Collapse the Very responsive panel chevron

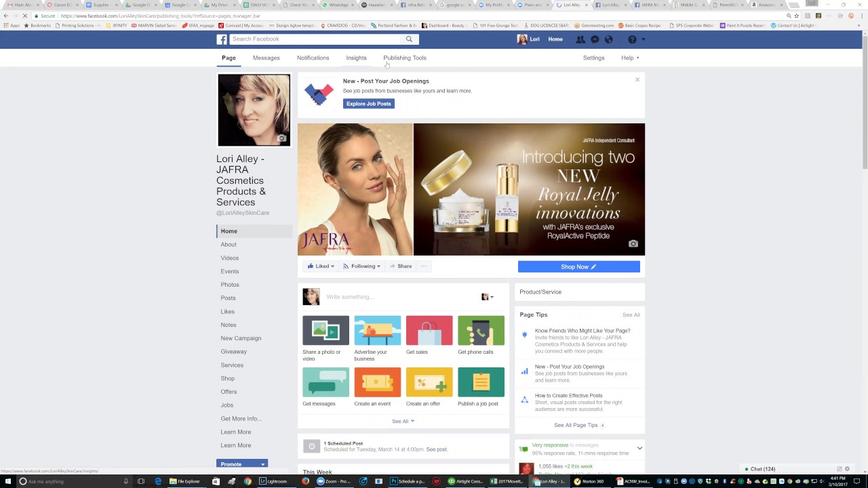pyautogui.click(x=639, y=448)
